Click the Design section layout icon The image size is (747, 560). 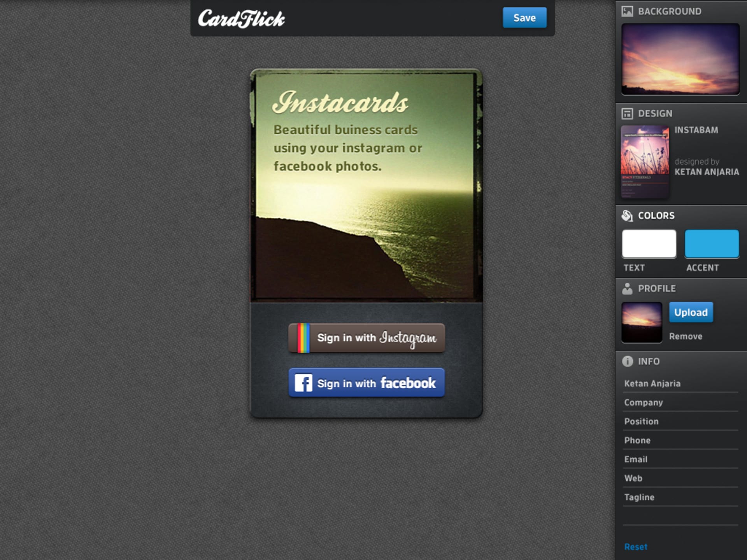pyautogui.click(x=627, y=114)
